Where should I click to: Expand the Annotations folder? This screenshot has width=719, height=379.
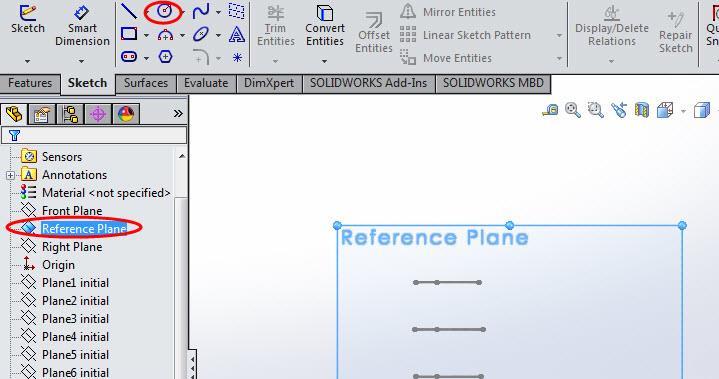pyautogui.click(x=10, y=175)
